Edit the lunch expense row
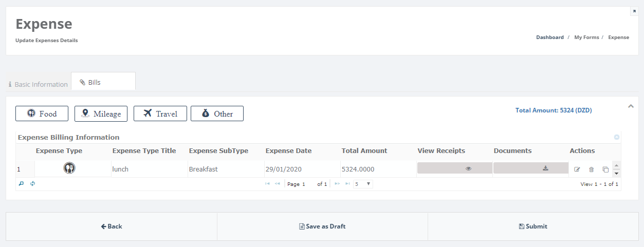Viewport: 644px width, 247px height. 577,169
